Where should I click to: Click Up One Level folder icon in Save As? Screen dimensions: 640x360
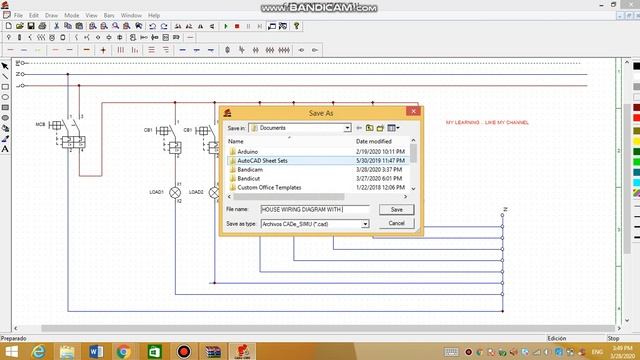pyautogui.click(x=369, y=128)
